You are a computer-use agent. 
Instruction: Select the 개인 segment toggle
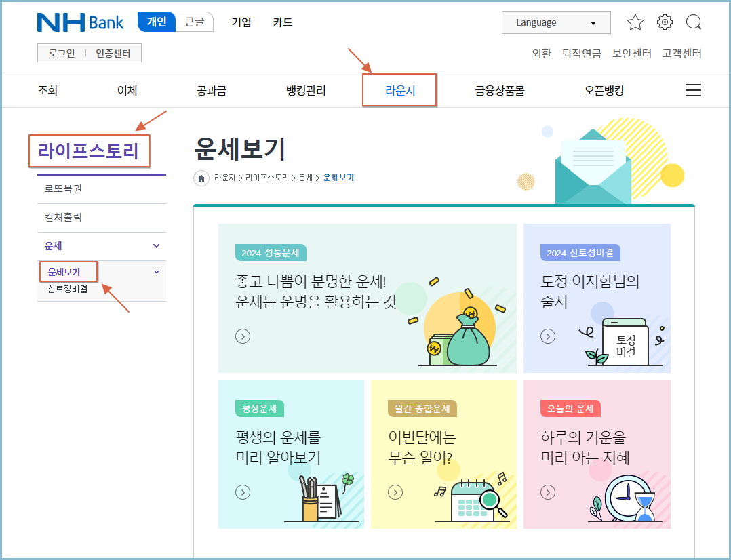pos(157,21)
